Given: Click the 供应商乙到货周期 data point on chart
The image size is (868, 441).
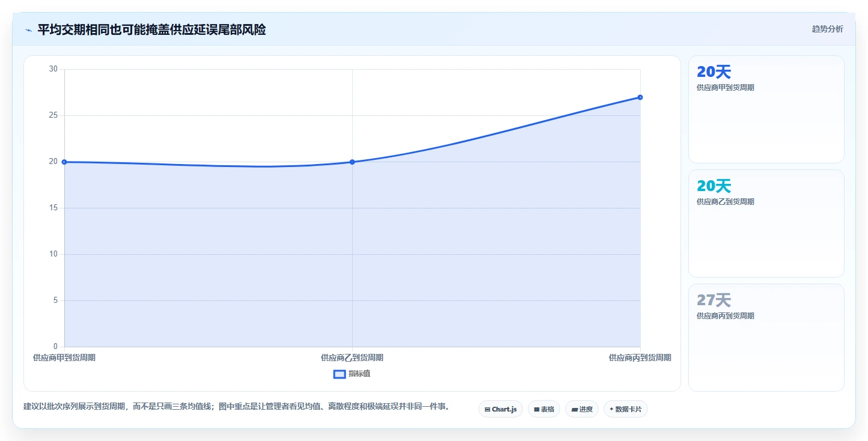Looking at the screenshot, I should [x=352, y=162].
